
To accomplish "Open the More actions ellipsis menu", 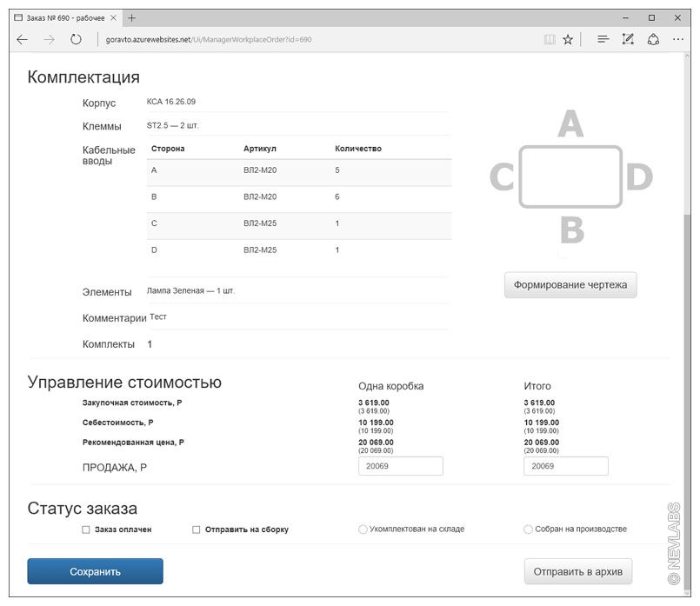I will [678, 39].
